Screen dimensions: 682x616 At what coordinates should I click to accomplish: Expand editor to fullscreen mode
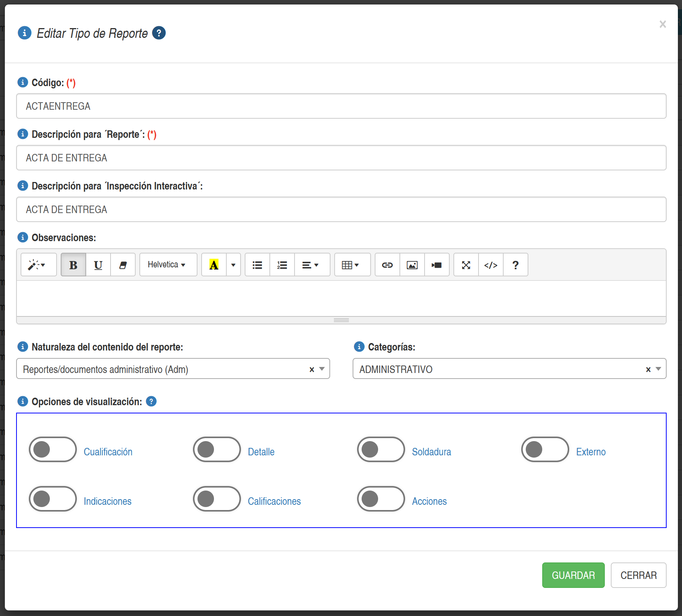466,265
